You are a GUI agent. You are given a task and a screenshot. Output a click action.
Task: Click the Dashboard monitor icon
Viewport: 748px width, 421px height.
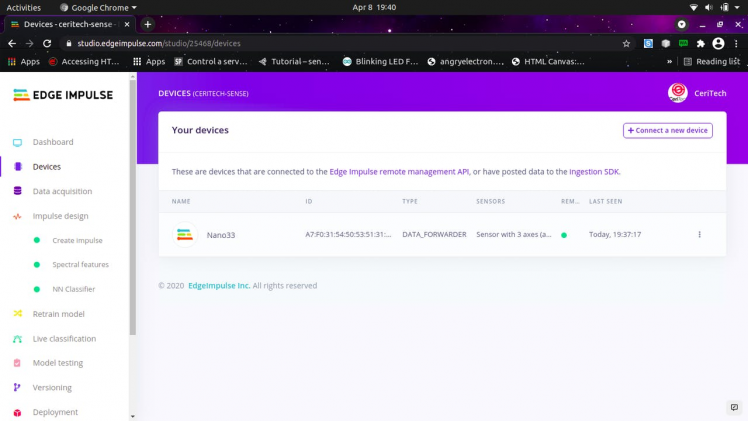tap(18, 142)
